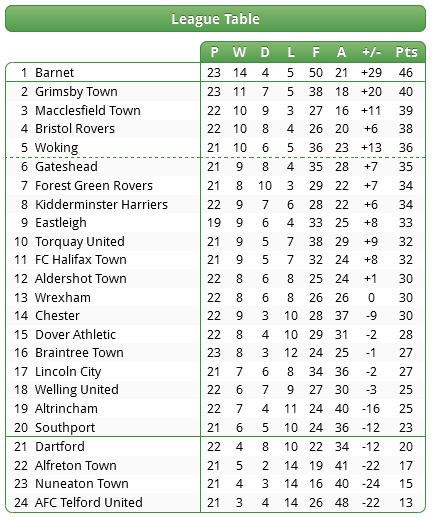Image resolution: width=432 pixels, height=518 pixels.
Task: Open Bristol Rovers team entry
Action: (75, 128)
